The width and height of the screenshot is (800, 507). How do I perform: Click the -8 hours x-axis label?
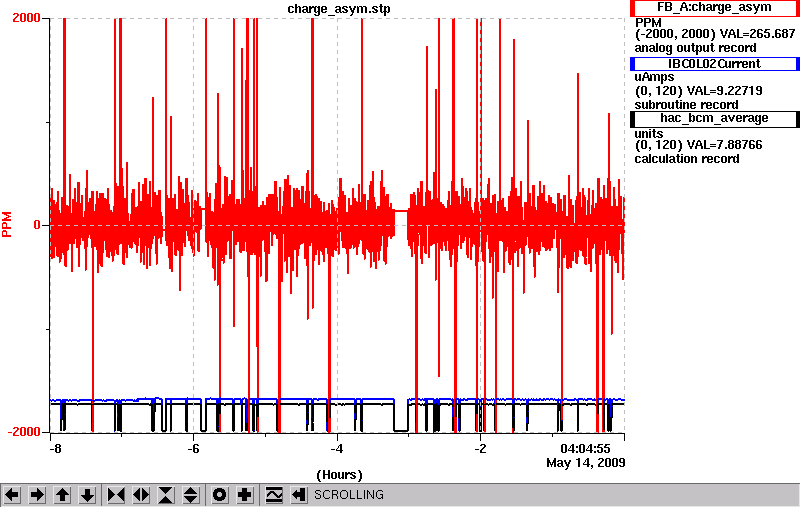point(55,449)
